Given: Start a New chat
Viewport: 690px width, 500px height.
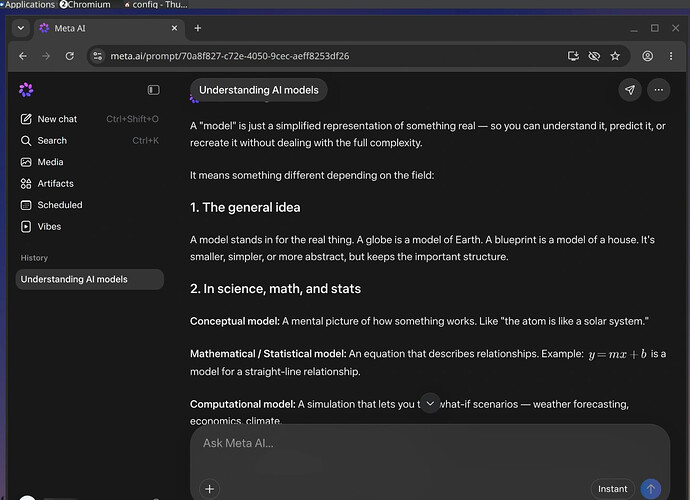Looking at the screenshot, I should click(x=89, y=119).
